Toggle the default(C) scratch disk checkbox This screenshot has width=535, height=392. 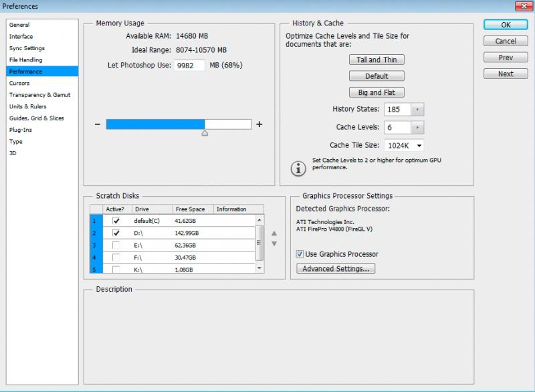pos(116,221)
